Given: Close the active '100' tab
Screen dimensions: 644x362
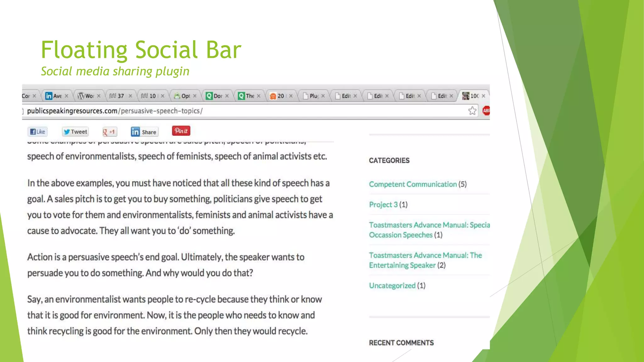Looking at the screenshot, I should coord(484,96).
